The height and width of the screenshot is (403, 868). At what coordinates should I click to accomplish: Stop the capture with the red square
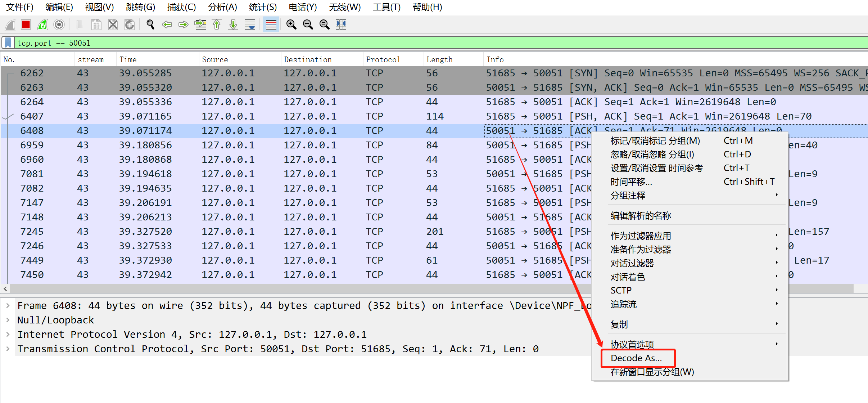pos(26,24)
